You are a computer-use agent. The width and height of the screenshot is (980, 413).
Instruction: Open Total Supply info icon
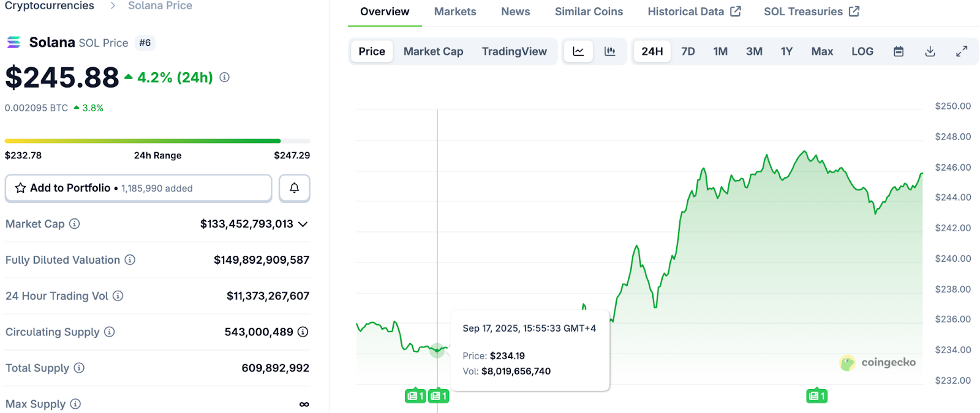click(x=79, y=368)
